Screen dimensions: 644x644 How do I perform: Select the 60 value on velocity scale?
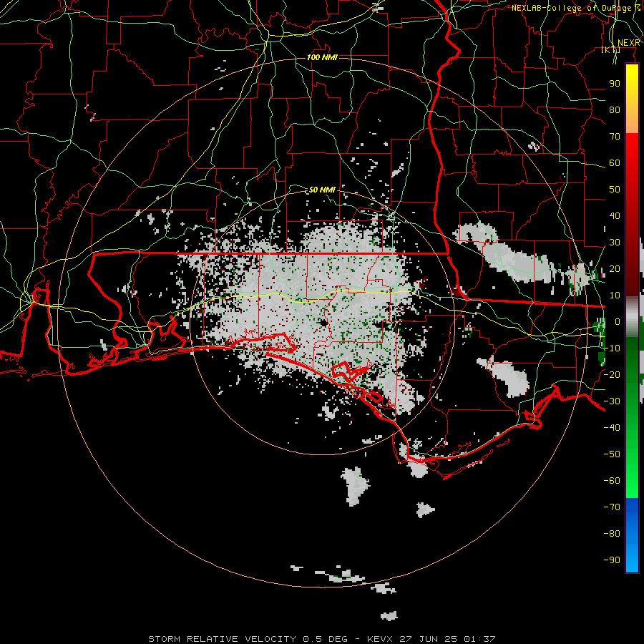pos(615,162)
